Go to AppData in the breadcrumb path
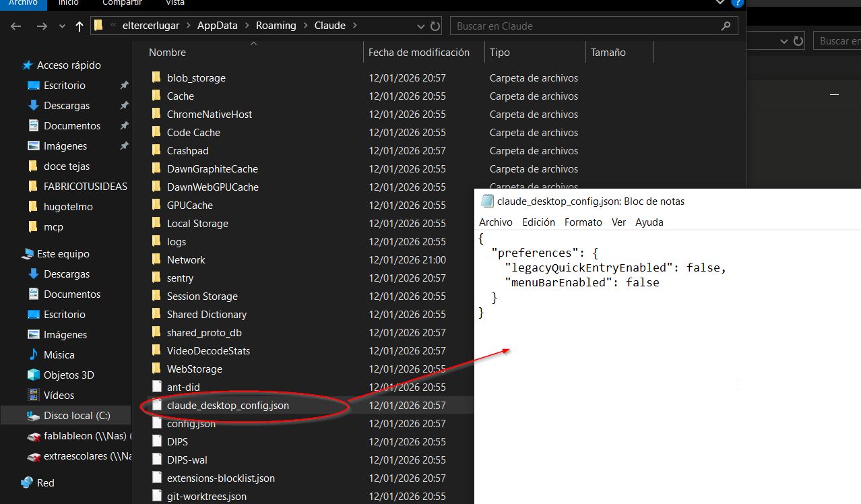The image size is (861, 504). pyautogui.click(x=217, y=26)
